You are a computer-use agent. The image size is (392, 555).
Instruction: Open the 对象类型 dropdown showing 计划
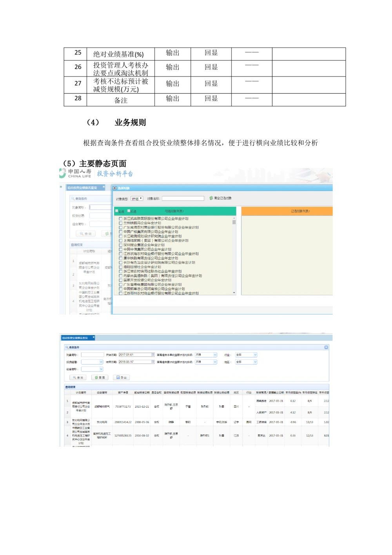tap(137, 199)
